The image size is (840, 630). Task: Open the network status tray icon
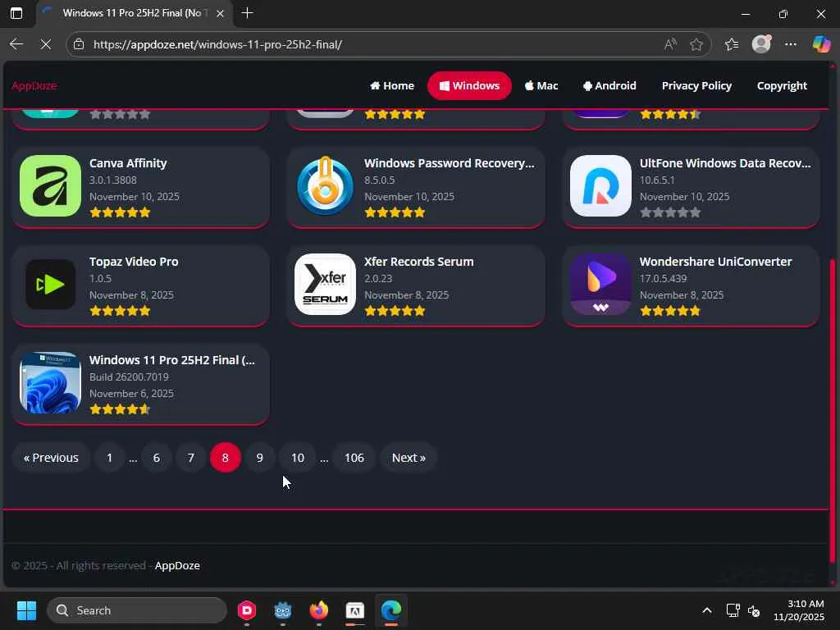pyautogui.click(x=733, y=610)
